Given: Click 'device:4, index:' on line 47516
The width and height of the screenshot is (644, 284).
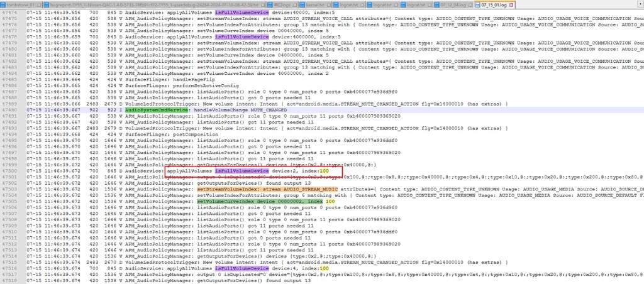Looking at the screenshot, I should tap(296, 268).
